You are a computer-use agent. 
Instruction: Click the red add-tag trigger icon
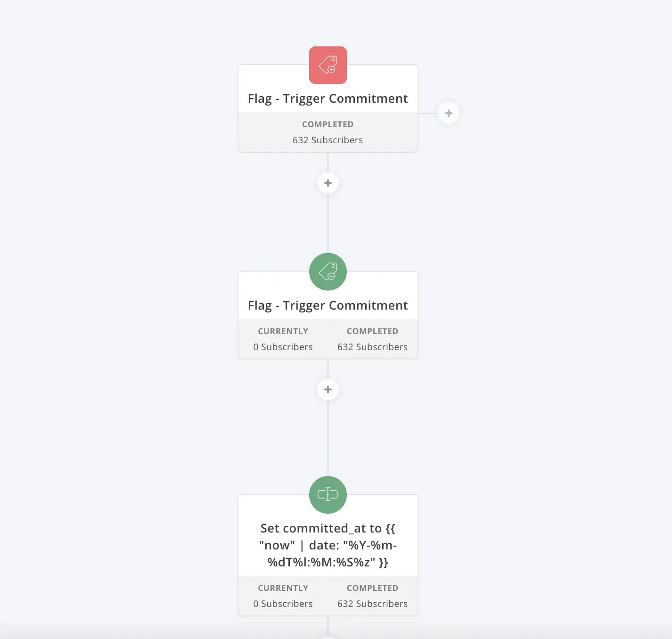[x=328, y=65]
